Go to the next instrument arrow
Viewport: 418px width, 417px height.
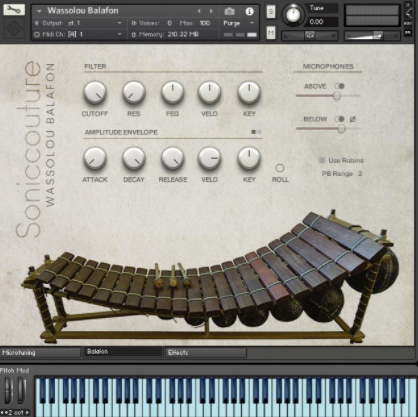[211, 11]
